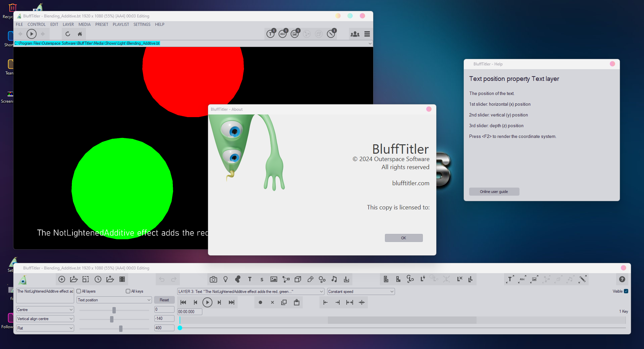This screenshot has width=644, height=349.
Task: Jump to the first key in the timeline
Action: tap(183, 302)
